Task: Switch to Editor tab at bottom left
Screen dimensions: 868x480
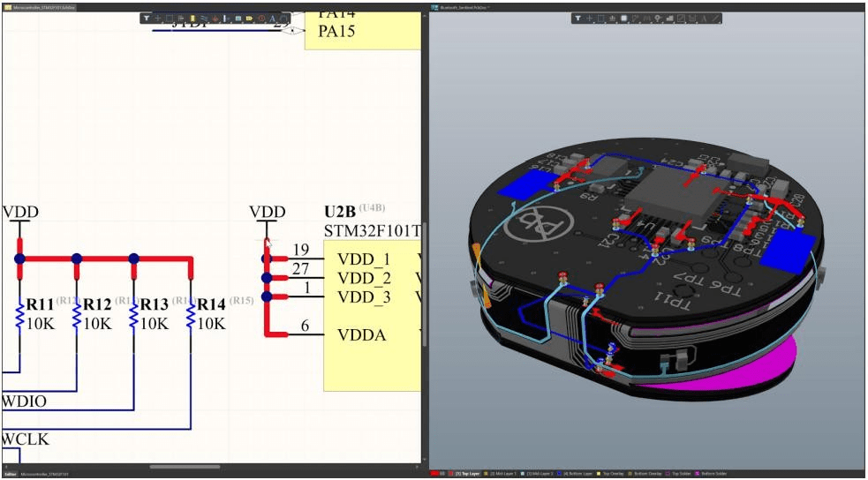Action: point(11,475)
